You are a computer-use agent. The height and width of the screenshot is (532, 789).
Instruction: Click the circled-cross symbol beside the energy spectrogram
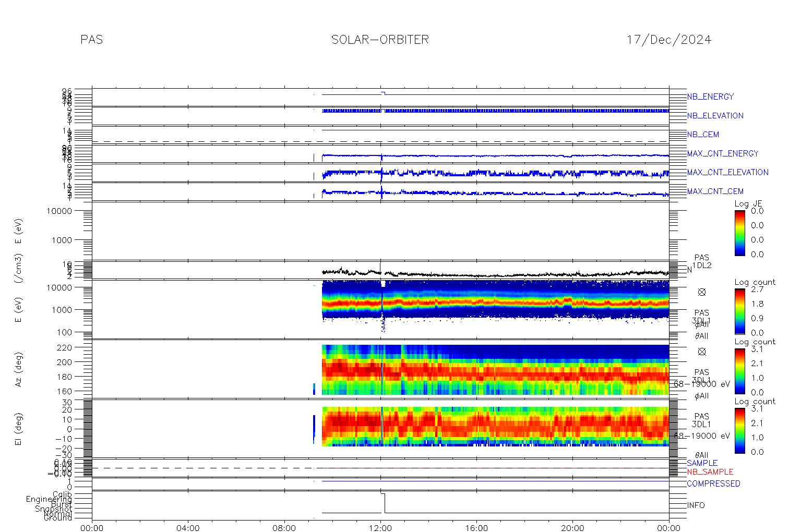(702, 292)
